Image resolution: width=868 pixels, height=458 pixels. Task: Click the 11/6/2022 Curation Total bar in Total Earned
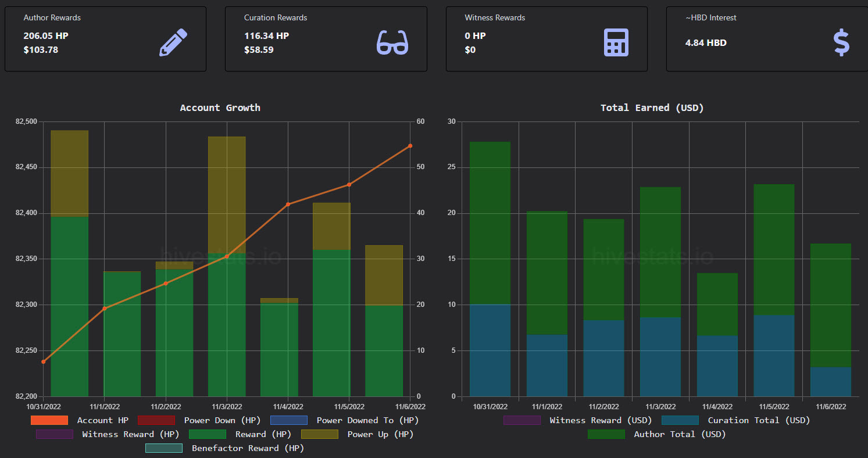[x=831, y=382]
